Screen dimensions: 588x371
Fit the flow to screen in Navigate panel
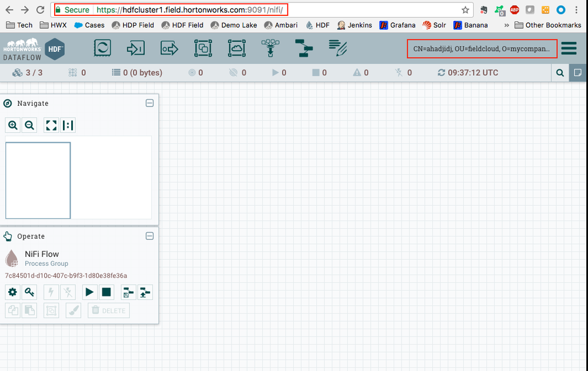coord(51,125)
